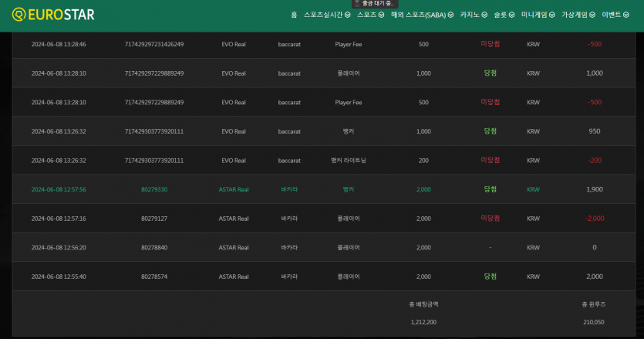Screen dimensions: 644x339
Task: Click the 당첨 status in the 뱅커 950 row
Action: point(490,131)
